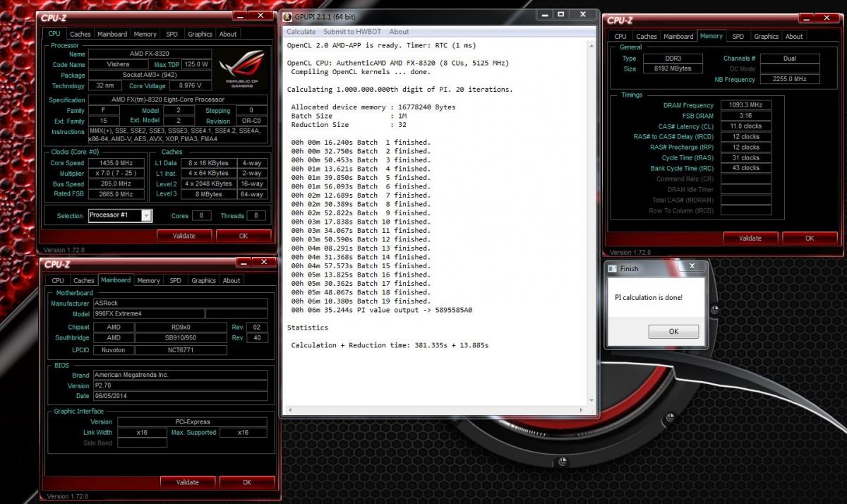Show Caches tab in CPU-Z memory timings window
847x504 pixels.
647,37
